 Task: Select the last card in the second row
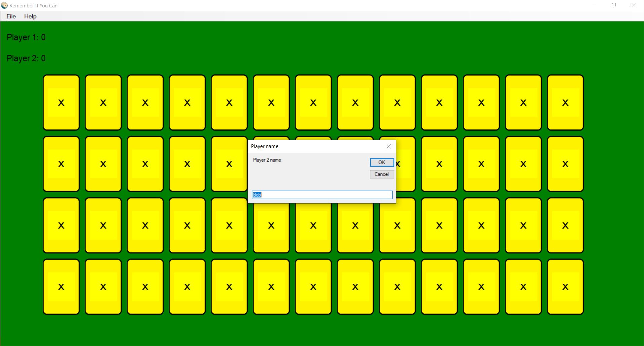click(x=565, y=164)
